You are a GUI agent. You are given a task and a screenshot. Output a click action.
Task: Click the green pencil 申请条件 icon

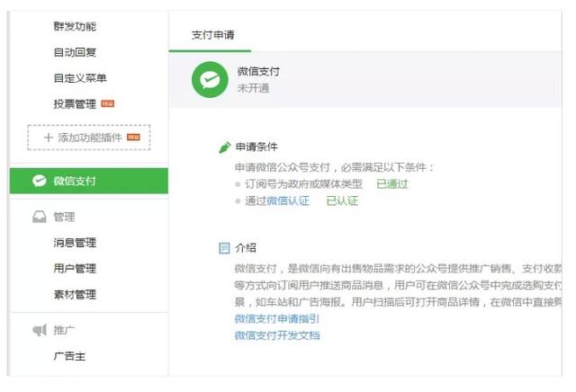[224, 147]
